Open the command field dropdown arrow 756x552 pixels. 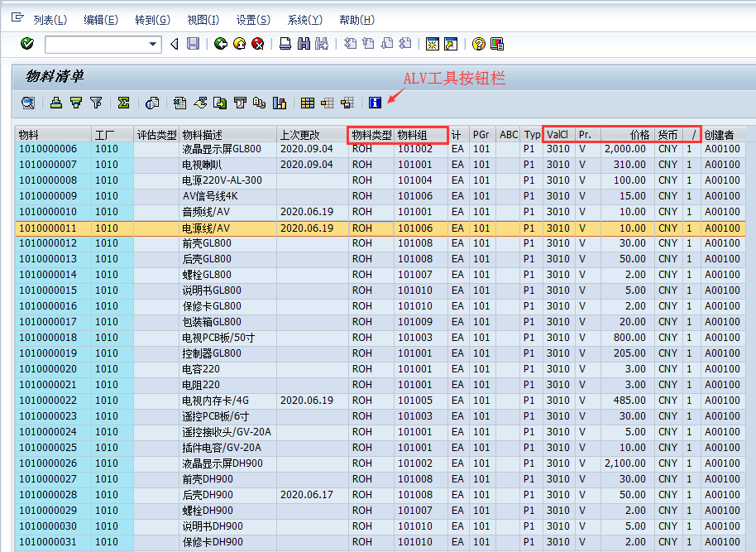pyautogui.click(x=151, y=44)
